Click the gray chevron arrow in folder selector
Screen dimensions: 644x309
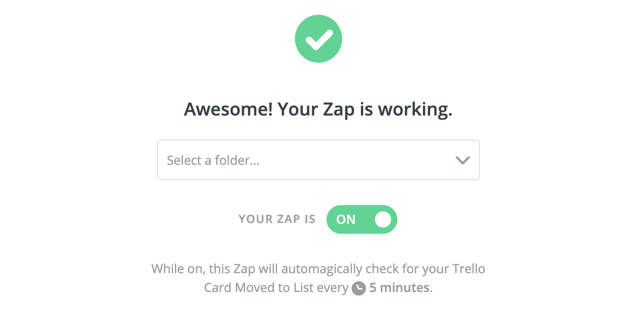click(x=462, y=160)
